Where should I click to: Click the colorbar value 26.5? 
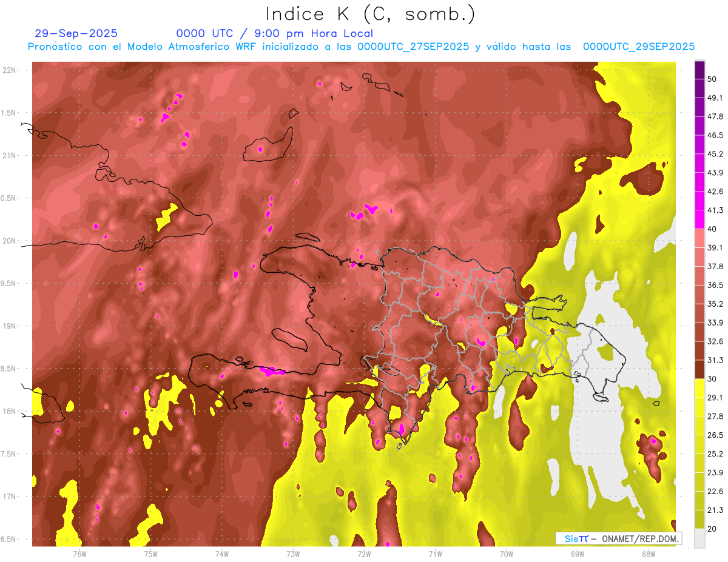coord(715,435)
